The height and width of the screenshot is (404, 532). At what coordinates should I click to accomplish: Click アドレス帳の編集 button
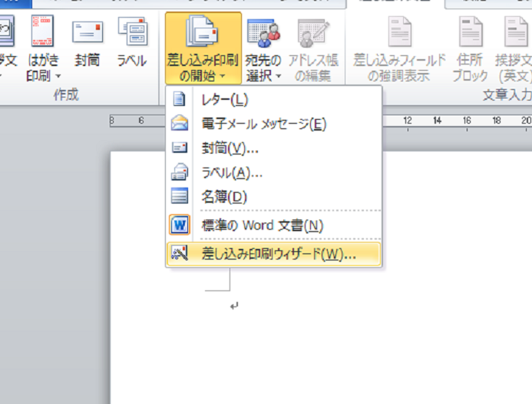(x=313, y=50)
